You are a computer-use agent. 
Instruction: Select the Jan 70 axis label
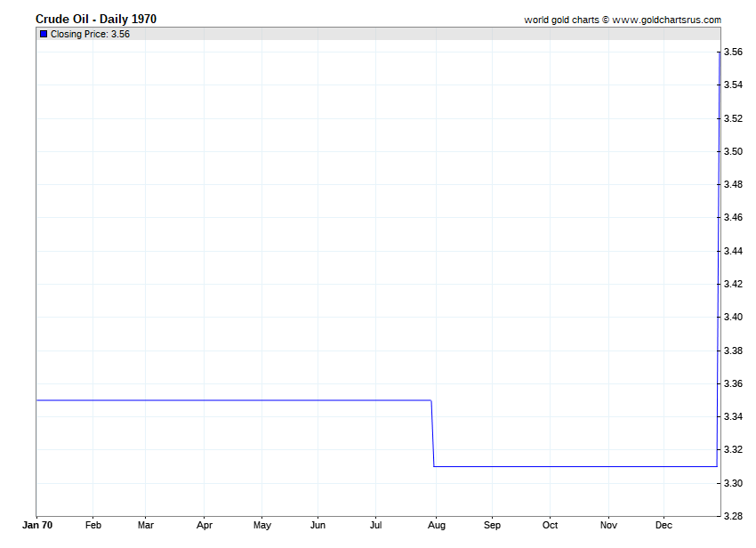pyautogui.click(x=37, y=525)
